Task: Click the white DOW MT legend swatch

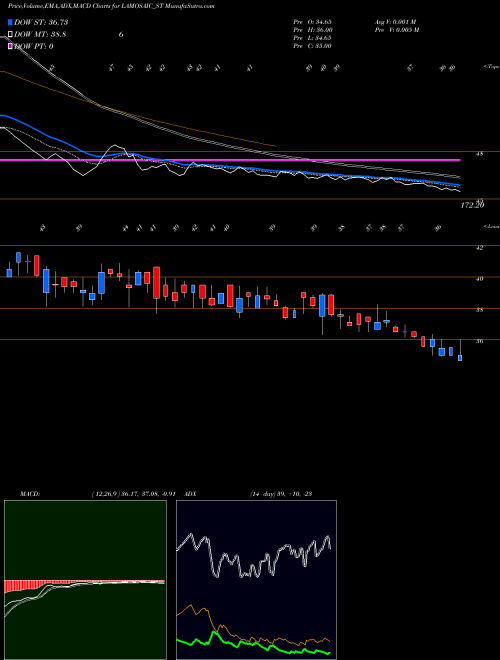Action: (10, 35)
